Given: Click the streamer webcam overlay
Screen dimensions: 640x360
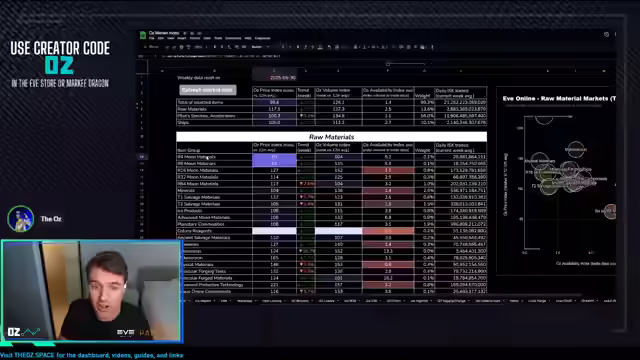Looking at the screenshot, I should 92,291.
